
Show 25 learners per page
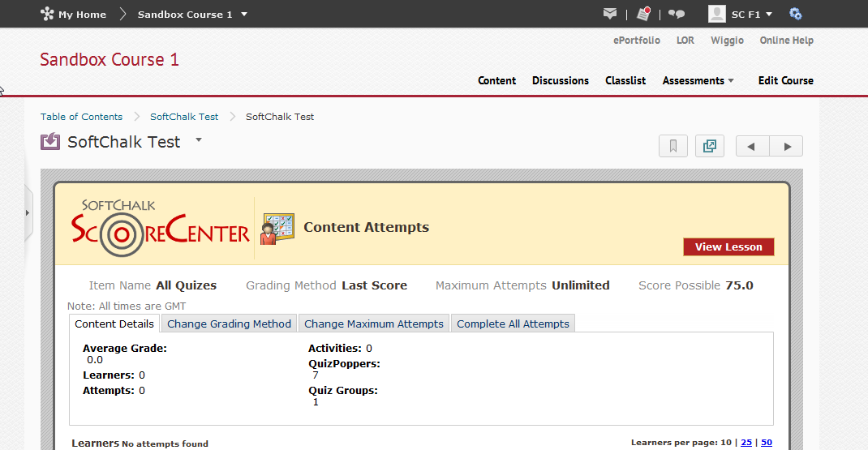[x=746, y=443]
